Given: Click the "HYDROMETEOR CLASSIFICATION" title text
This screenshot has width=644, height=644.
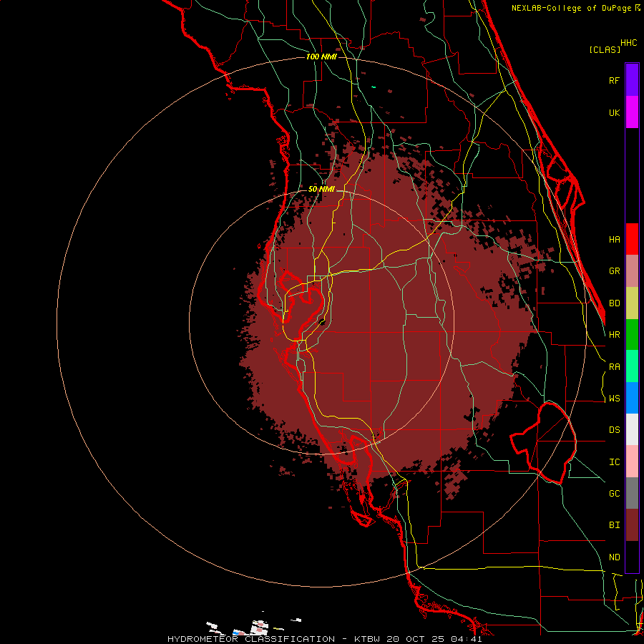Looking at the screenshot, I should [251, 639].
